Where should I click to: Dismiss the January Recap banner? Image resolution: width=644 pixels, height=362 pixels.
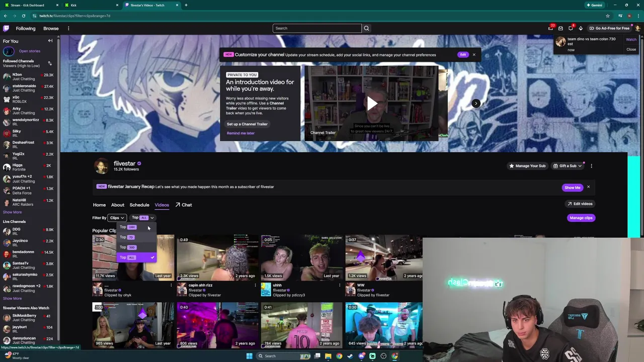pos(588,187)
